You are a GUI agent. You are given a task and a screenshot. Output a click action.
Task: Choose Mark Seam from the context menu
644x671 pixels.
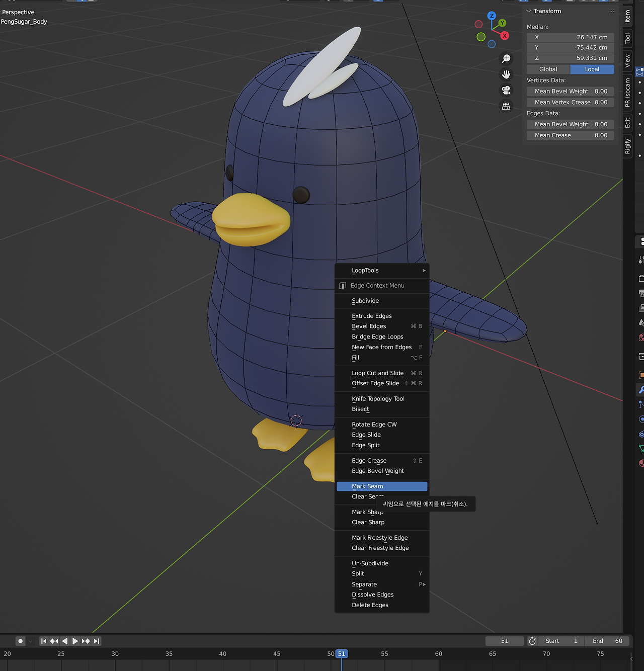[x=382, y=486]
